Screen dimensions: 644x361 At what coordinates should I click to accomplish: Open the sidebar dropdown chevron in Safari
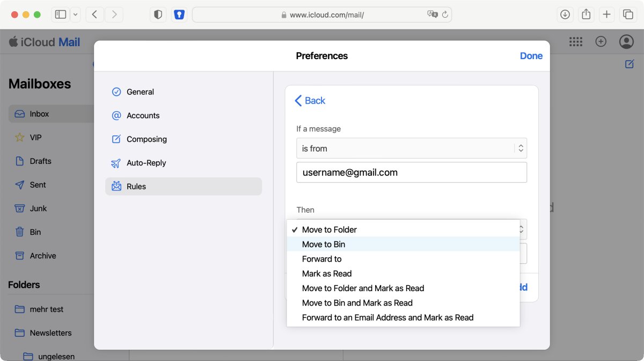click(76, 15)
